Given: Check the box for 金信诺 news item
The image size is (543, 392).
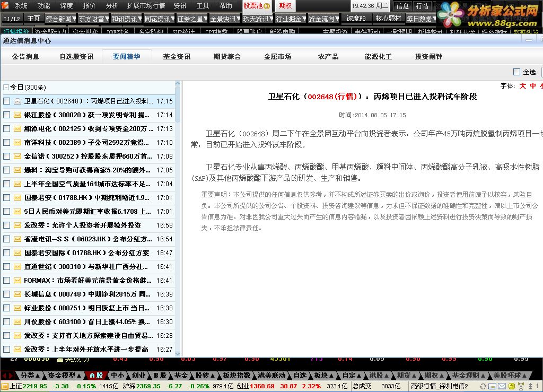Looking at the screenshot, I should 6,156.
